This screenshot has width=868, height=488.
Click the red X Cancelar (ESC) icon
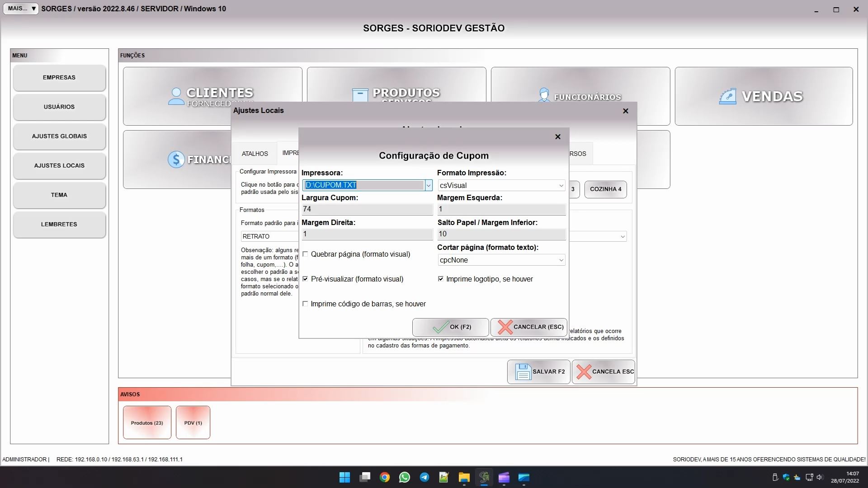point(505,327)
